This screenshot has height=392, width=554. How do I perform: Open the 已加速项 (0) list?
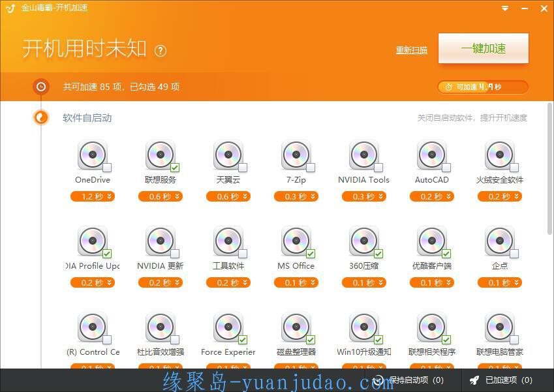click(501, 380)
